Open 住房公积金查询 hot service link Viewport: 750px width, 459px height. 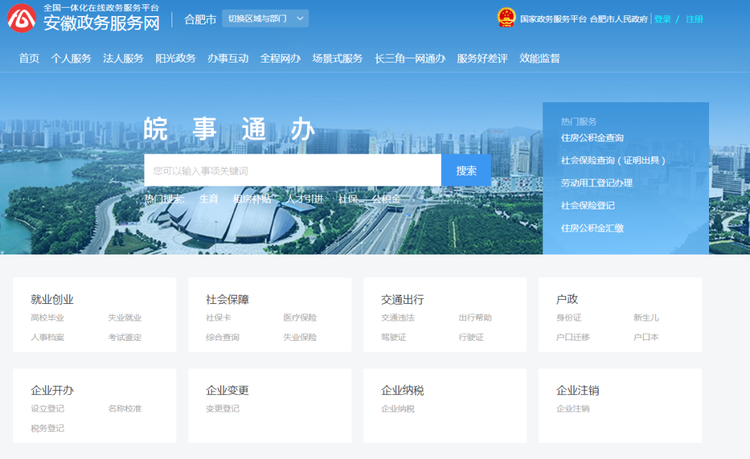pos(592,138)
